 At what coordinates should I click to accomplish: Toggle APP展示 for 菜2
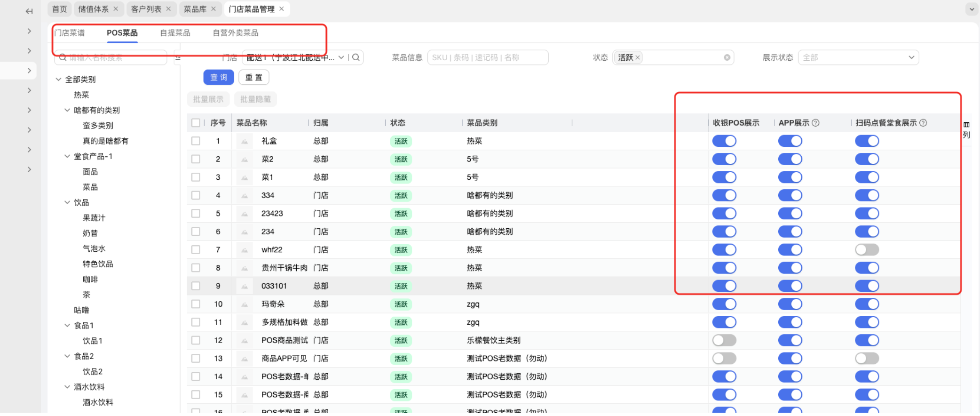(790, 159)
